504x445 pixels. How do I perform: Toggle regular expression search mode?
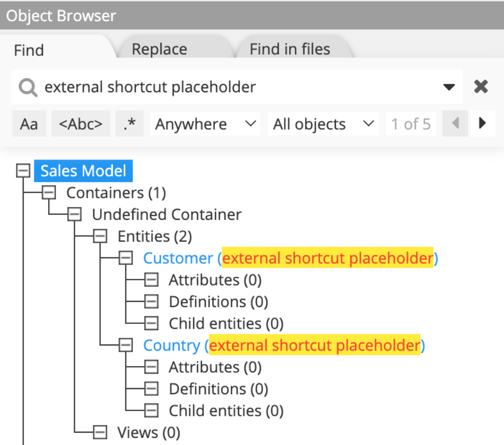click(x=129, y=123)
